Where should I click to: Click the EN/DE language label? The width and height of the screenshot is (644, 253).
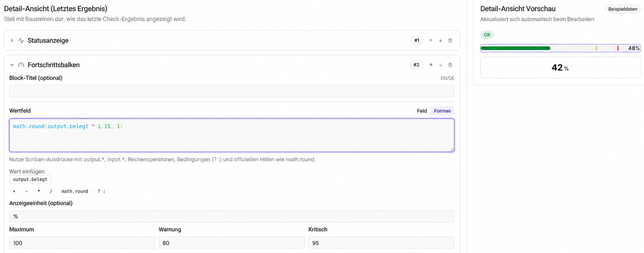[x=447, y=78]
